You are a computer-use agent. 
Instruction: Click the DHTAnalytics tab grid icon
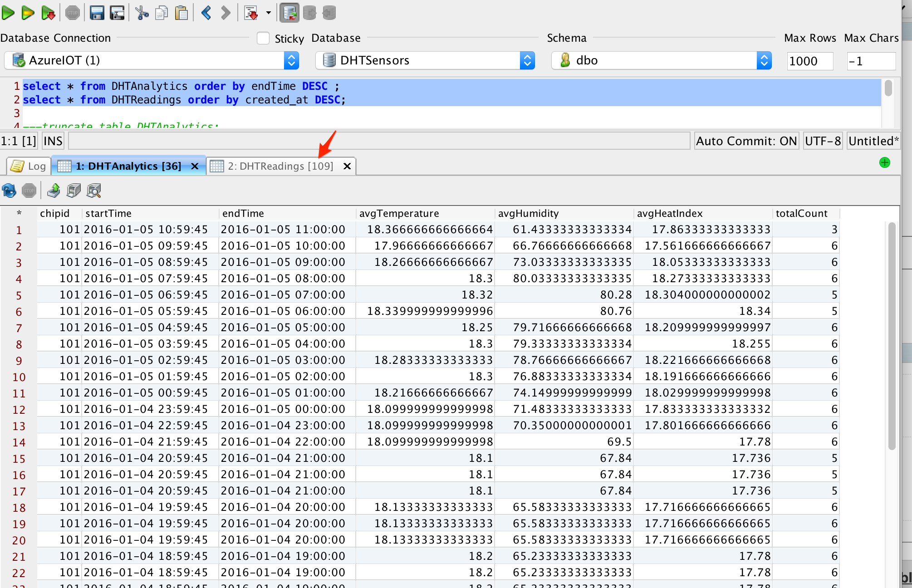pos(64,166)
